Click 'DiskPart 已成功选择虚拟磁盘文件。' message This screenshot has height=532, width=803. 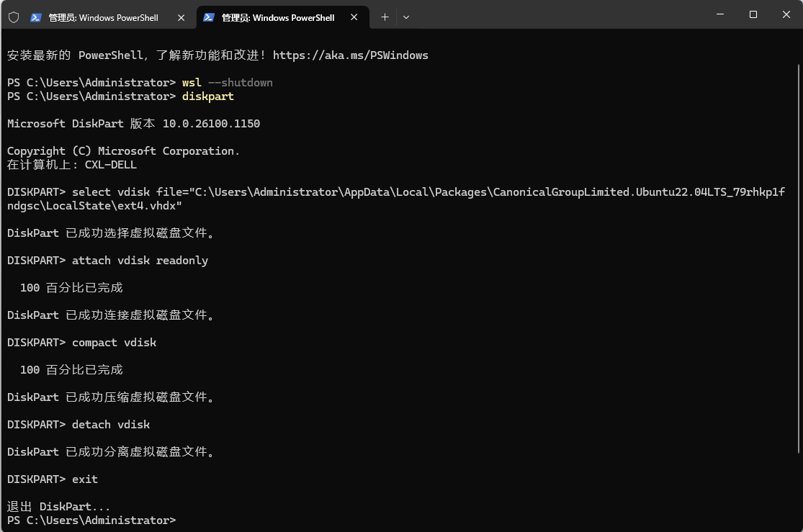tap(111, 233)
